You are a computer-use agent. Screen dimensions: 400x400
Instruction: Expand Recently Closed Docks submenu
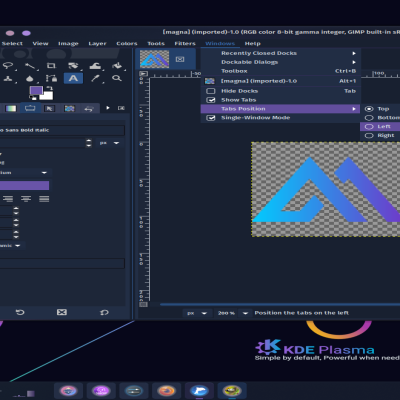(x=281, y=53)
